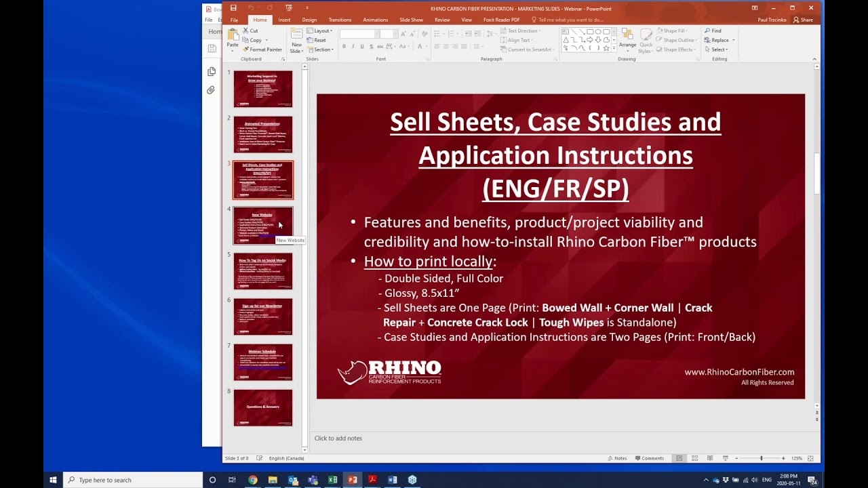Toggle Underline formatting
Screen dimensions: 868x488
pyautogui.click(x=362, y=46)
